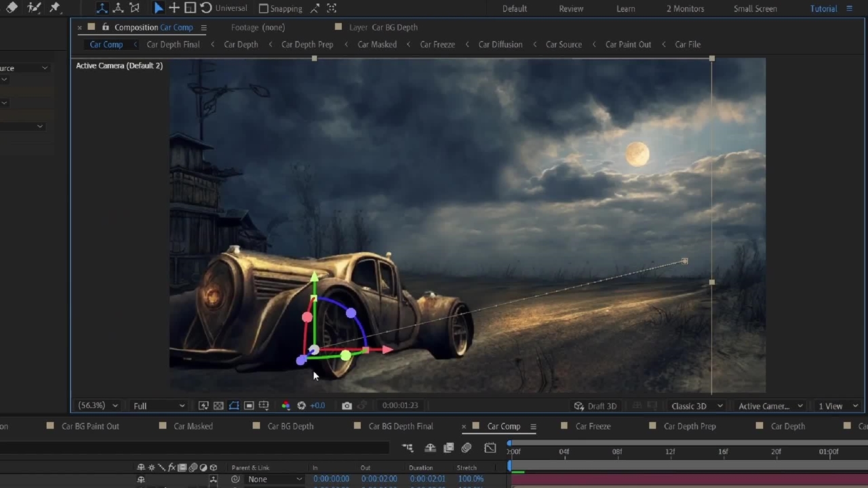Select the Selection arrow tool
The width and height of the screenshot is (868, 488).
tap(158, 8)
